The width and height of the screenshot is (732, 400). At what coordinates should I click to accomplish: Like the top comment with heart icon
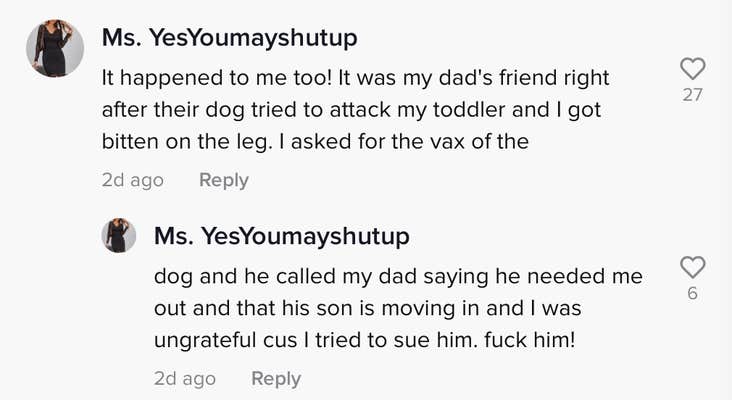692,68
